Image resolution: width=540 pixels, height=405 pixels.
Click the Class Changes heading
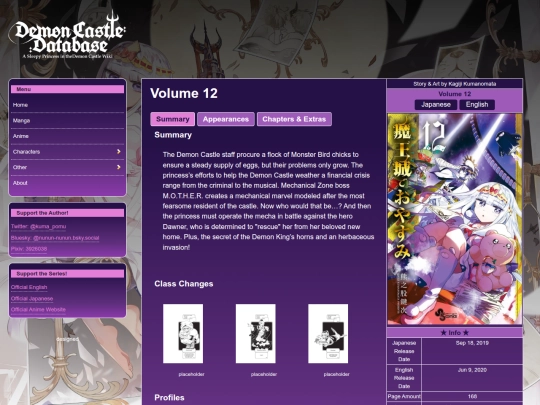(184, 284)
